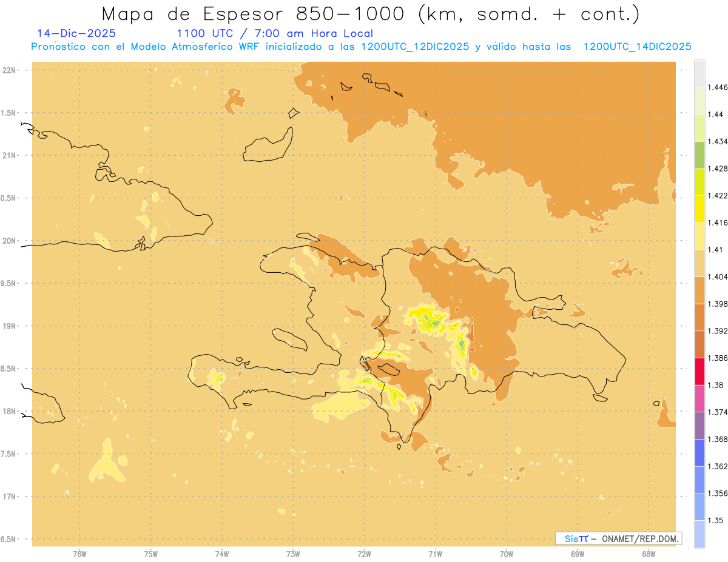
Task: Click the '17N' latitude axis label
Action: pyautogui.click(x=10, y=497)
